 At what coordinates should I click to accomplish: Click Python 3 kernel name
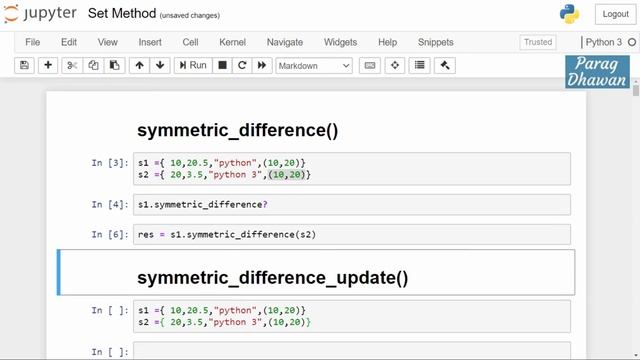(x=604, y=42)
